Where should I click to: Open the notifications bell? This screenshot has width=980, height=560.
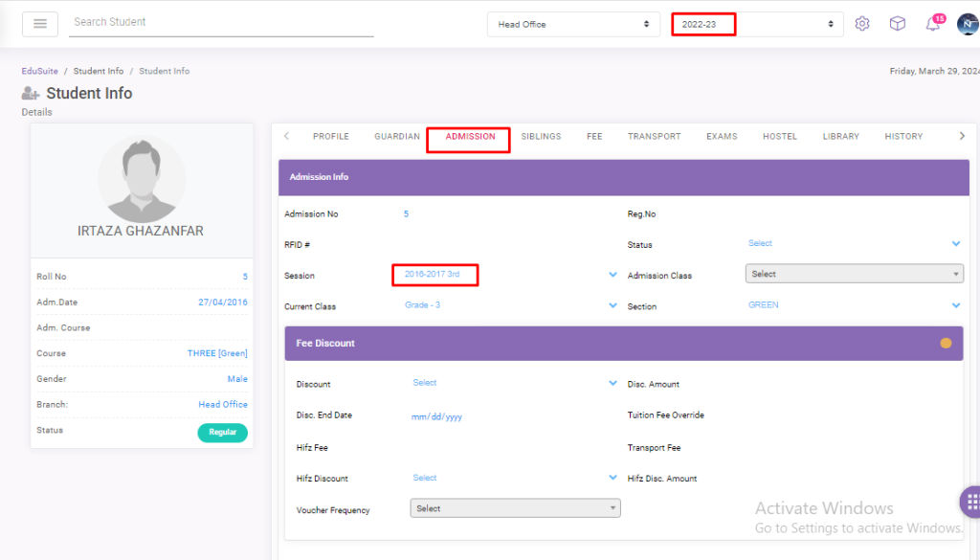tap(932, 25)
